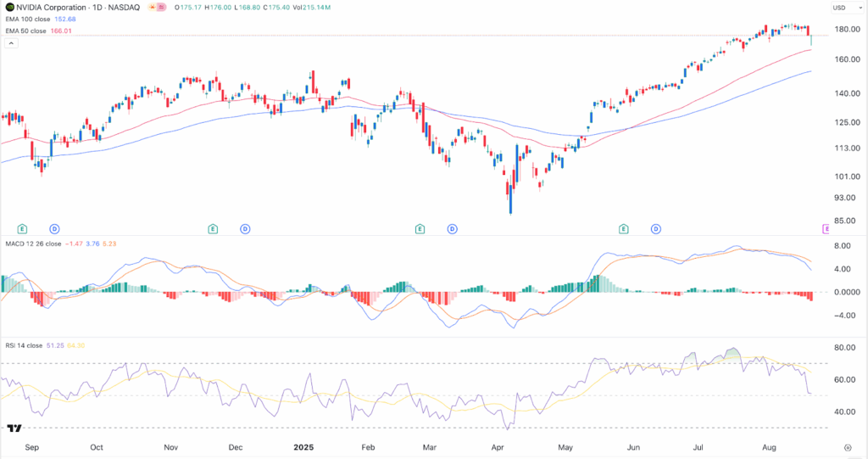Click the 0.0000 MACD axis label

tap(847, 292)
